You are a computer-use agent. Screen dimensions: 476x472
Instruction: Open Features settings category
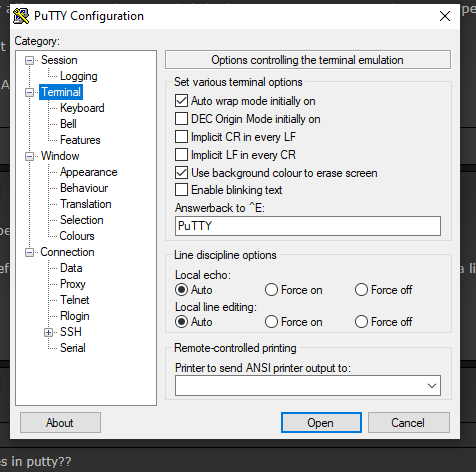pos(80,140)
